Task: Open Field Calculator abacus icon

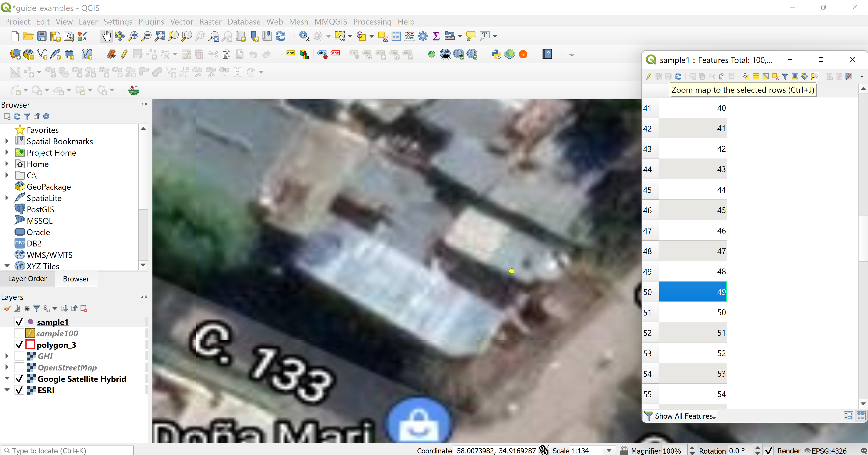Action: click(x=409, y=36)
